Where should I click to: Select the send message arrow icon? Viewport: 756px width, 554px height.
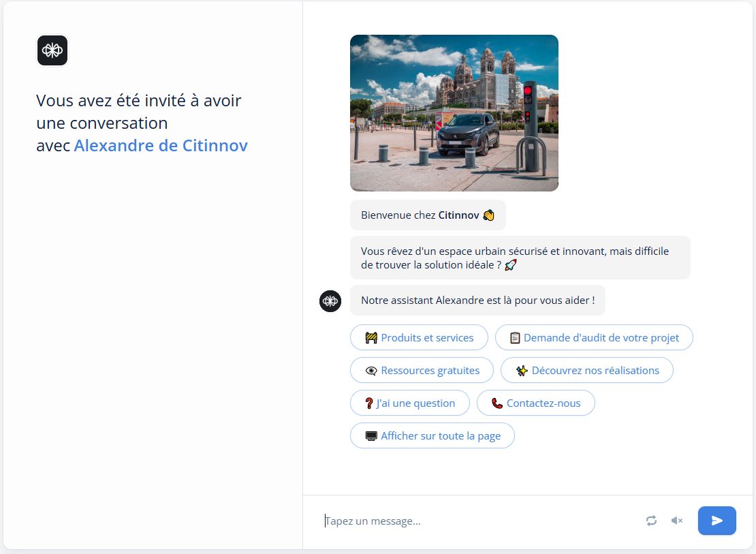click(x=716, y=520)
